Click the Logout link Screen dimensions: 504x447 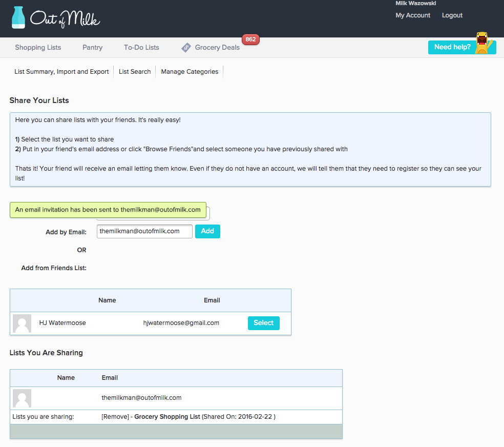[452, 15]
